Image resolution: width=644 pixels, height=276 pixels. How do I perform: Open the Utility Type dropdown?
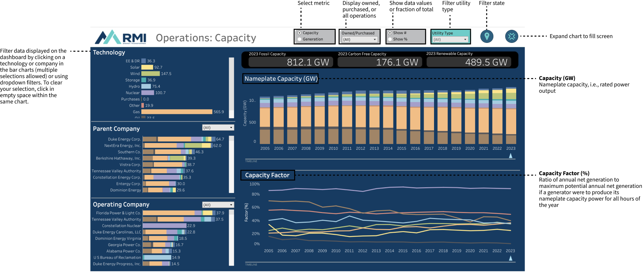point(450,40)
